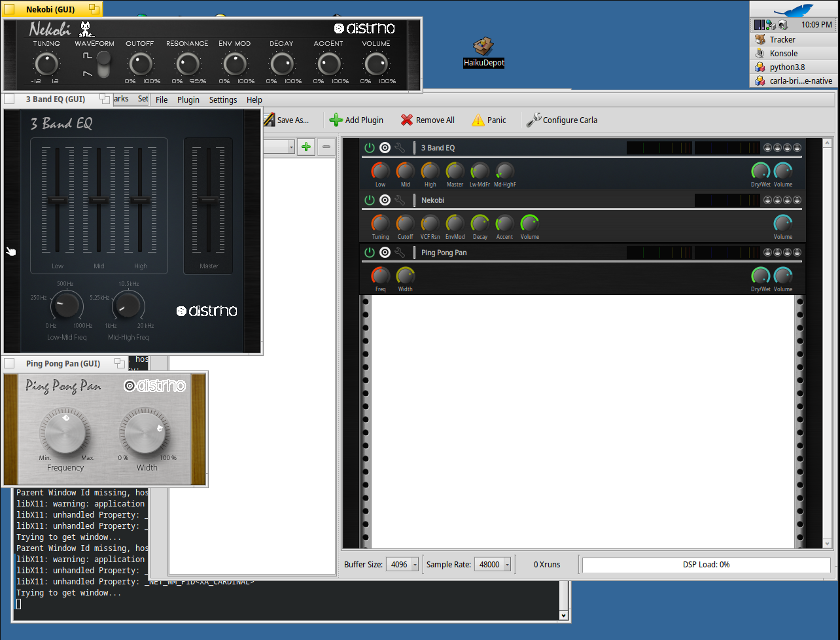The height and width of the screenshot is (640, 840).
Task: Toggle custom GUI for Ping Pong Pan rack slot
Action: (x=385, y=253)
